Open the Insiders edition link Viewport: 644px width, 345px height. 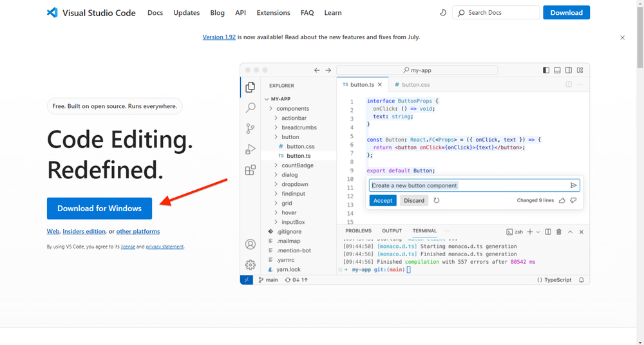click(x=84, y=231)
